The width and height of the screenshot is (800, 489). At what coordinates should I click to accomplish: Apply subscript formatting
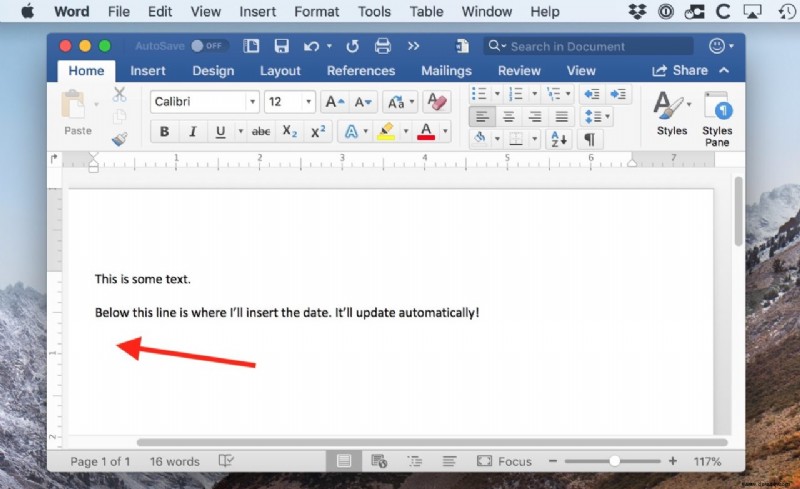289,132
